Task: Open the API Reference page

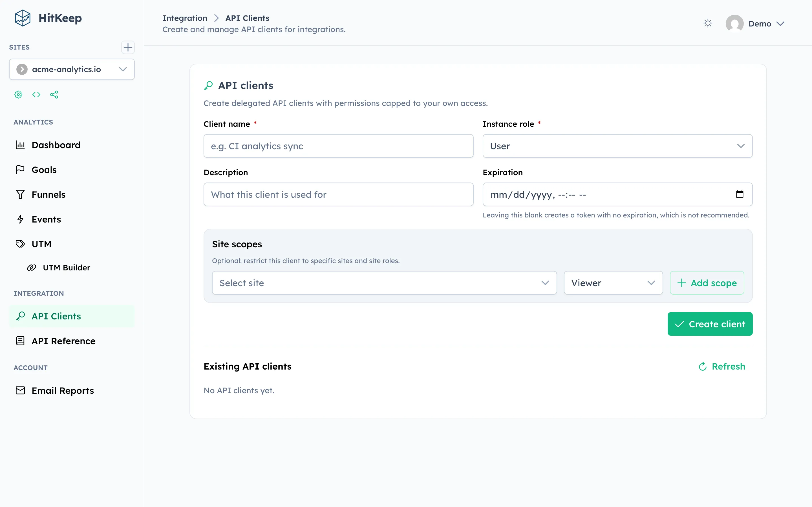Action: (63, 341)
